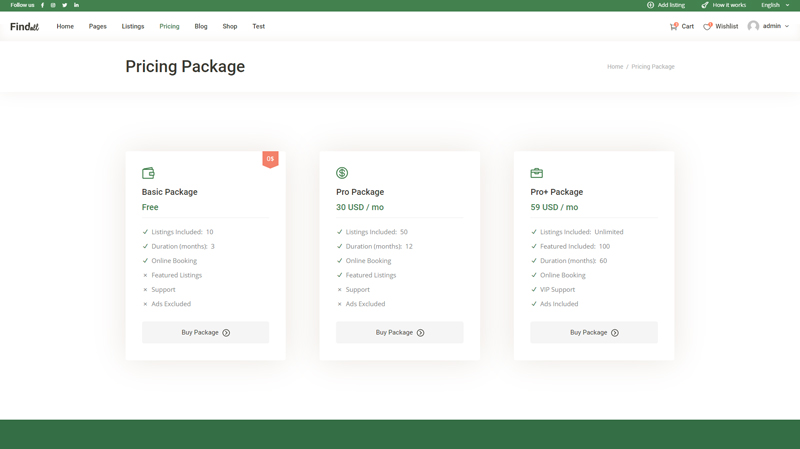This screenshot has width=800, height=449.
Task: Open the Listings menu item
Action: click(x=133, y=26)
